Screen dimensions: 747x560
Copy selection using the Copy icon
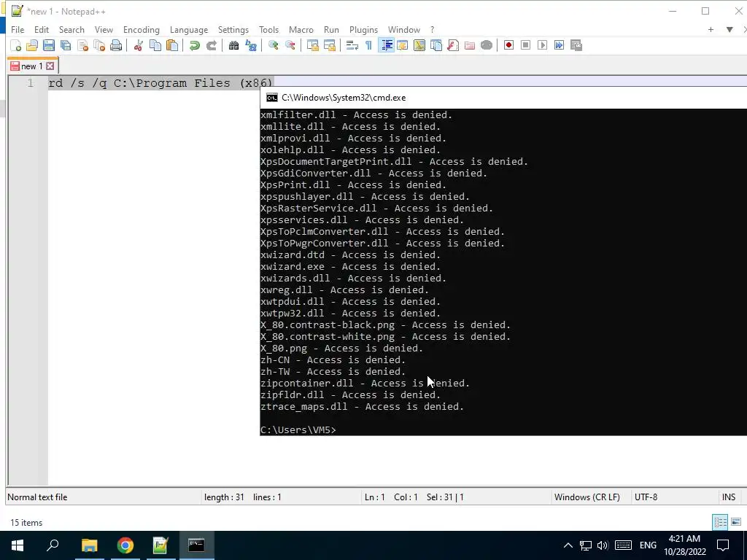coord(155,45)
